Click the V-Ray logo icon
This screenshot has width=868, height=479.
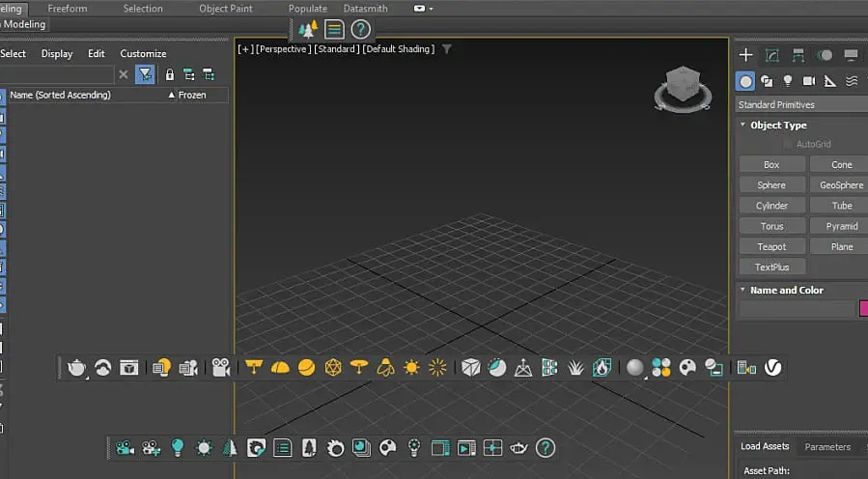(x=773, y=367)
